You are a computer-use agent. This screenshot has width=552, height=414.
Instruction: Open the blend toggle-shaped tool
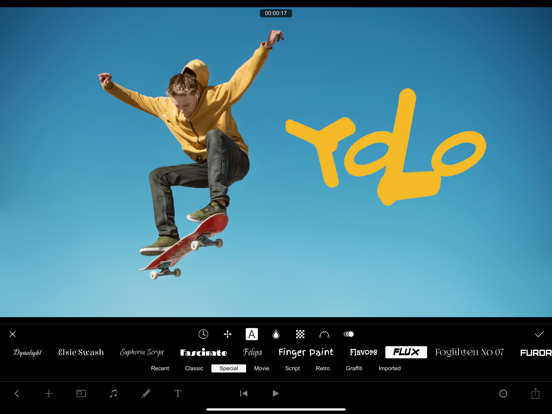point(349,334)
